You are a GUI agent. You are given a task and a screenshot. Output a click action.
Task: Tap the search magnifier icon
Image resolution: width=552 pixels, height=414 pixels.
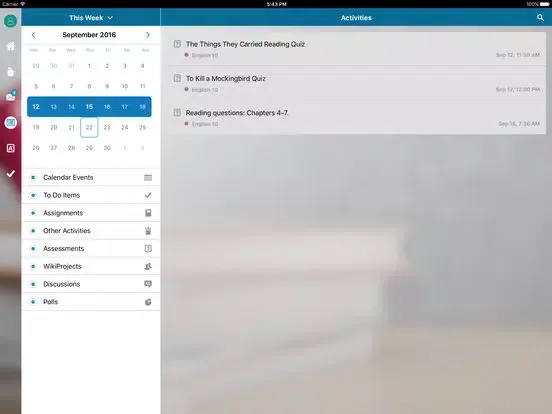(x=540, y=18)
